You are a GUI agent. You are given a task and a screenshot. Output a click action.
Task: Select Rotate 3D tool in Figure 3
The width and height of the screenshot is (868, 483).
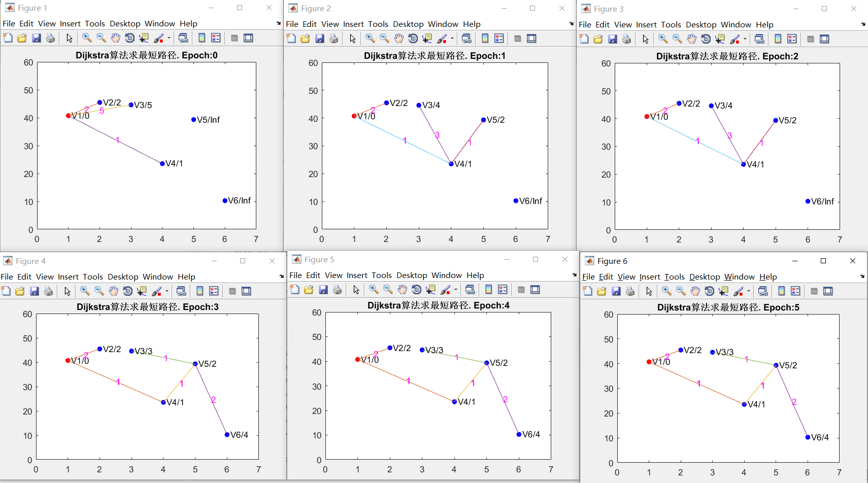pyautogui.click(x=706, y=39)
